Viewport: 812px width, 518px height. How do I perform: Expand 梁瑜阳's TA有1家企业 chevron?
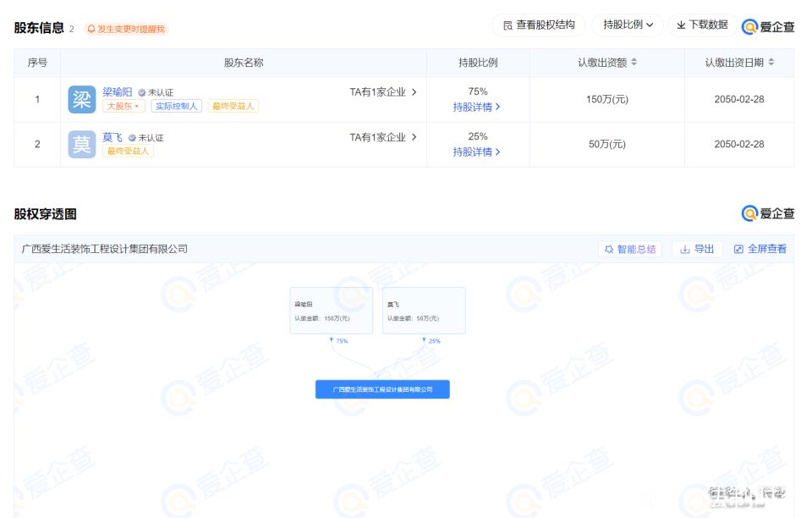pyautogui.click(x=414, y=92)
